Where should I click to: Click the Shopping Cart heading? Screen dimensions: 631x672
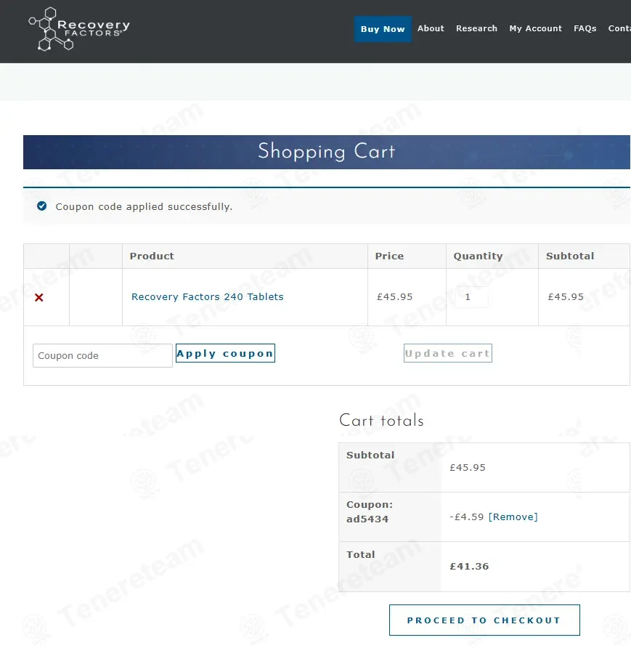(327, 151)
